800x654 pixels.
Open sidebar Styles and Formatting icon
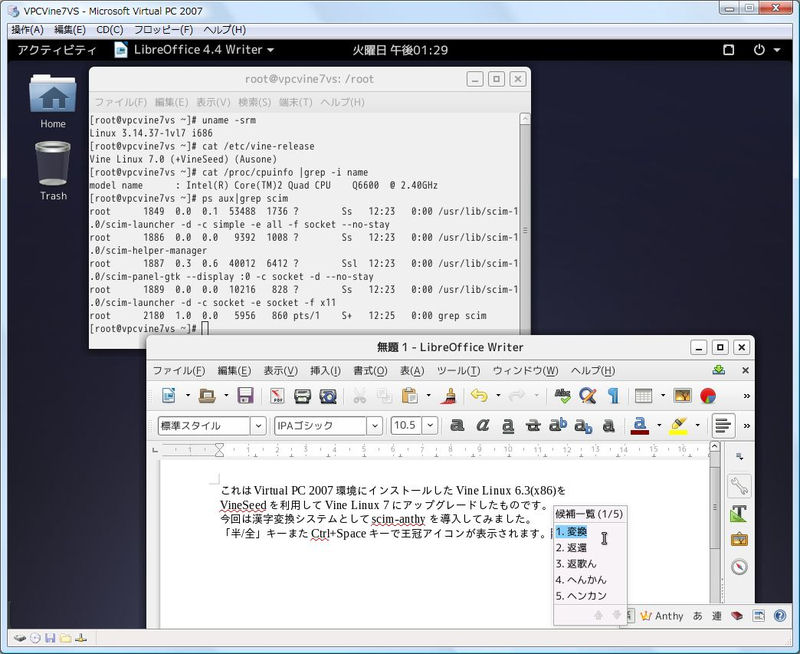tap(739, 513)
